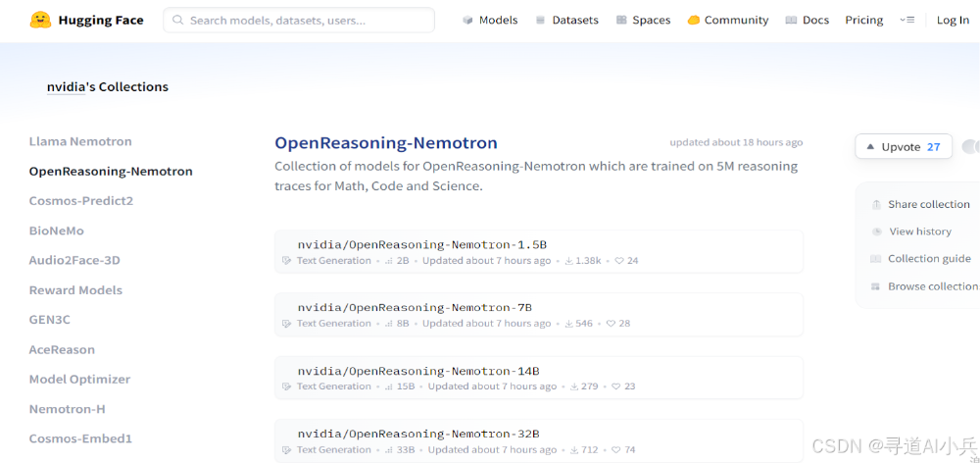This screenshot has width=980, height=463.
Task: Click the download icon beside 279
Action: pos(574,386)
